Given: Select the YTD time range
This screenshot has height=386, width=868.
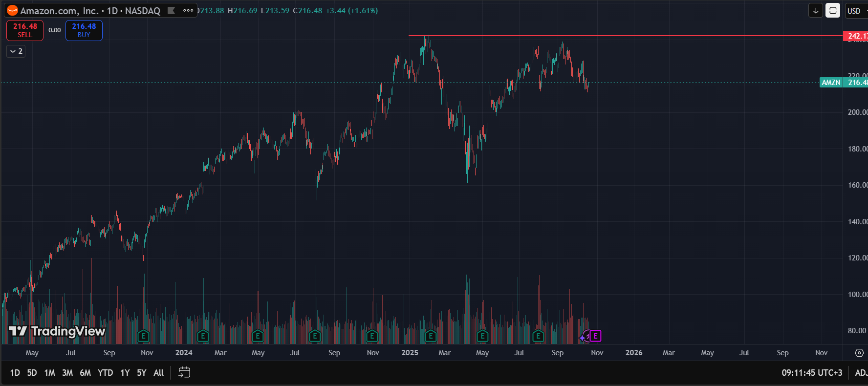Looking at the screenshot, I should click(x=105, y=373).
